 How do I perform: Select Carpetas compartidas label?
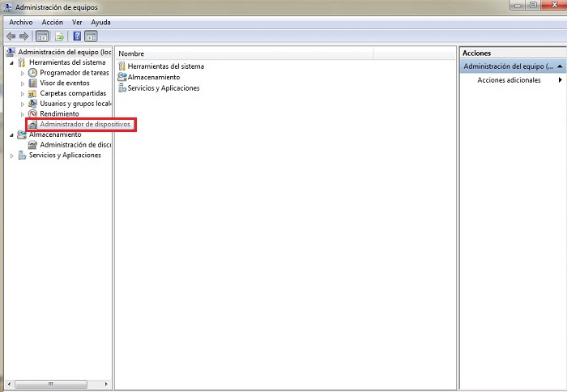73,93
